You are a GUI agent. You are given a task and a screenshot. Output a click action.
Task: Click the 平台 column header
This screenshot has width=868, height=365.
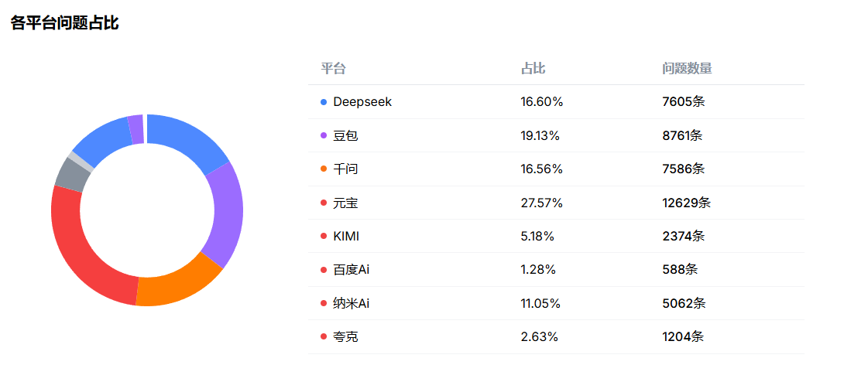[x=333, y=69]
